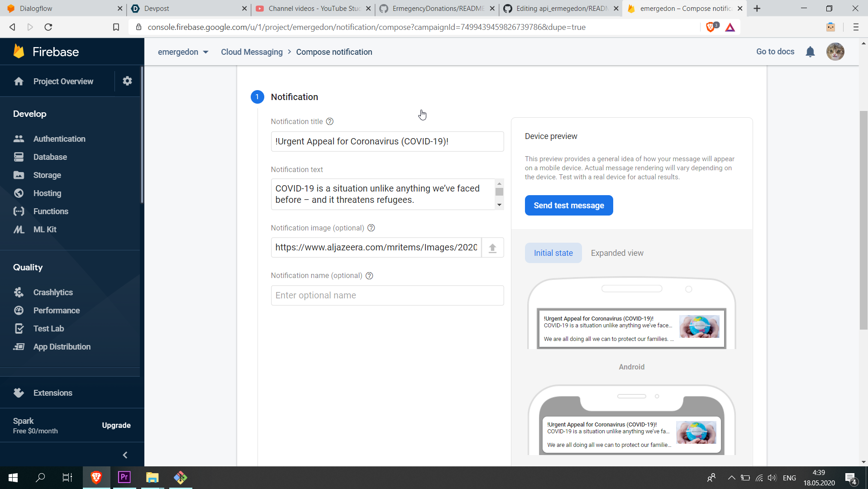Select the Expanded view preview tab

(x=617, y=253)
